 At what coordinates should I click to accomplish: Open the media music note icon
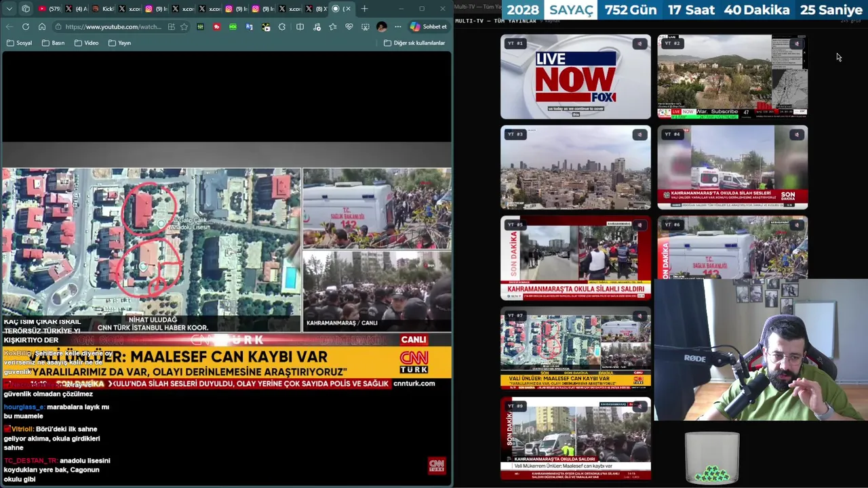(317, 26)
